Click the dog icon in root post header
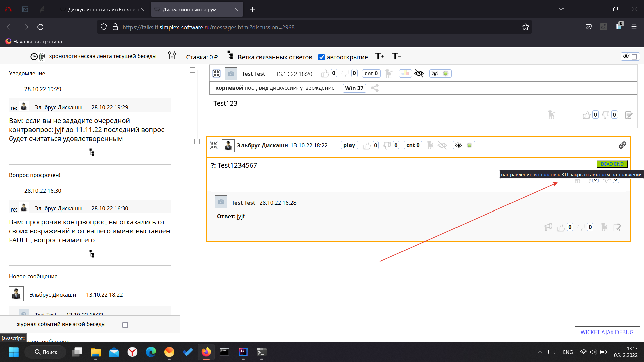Screen dimensions: 644x362 click(389, 73)
